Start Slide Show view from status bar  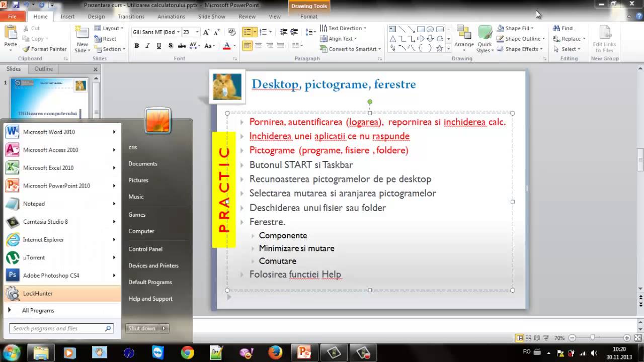click(546, 338)
